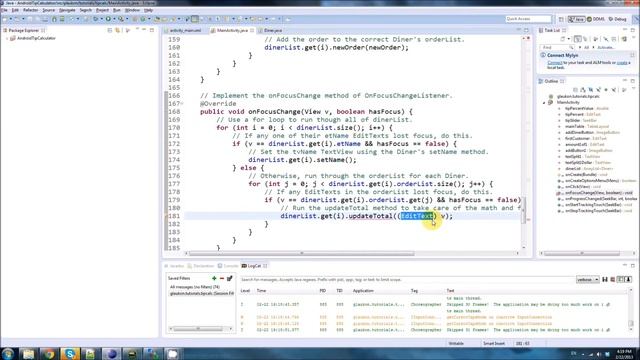Toggle LogCat scroll lock

(x=628, y=280)
